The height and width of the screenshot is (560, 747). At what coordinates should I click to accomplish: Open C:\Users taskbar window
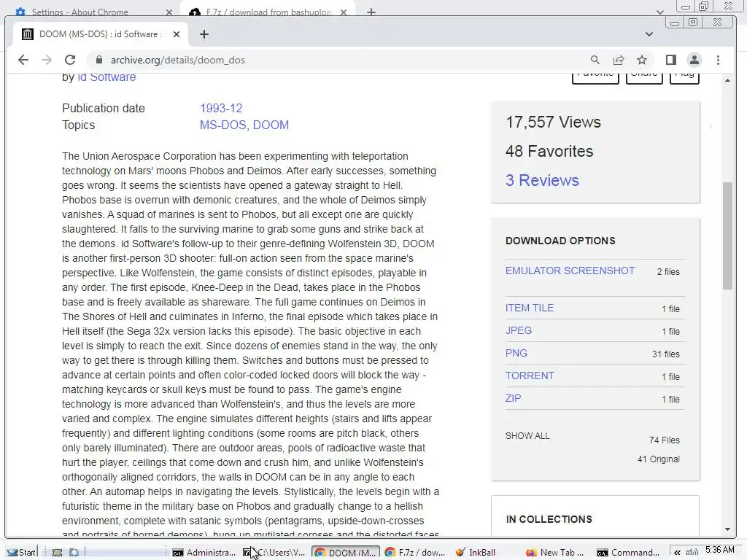(274, 553)
